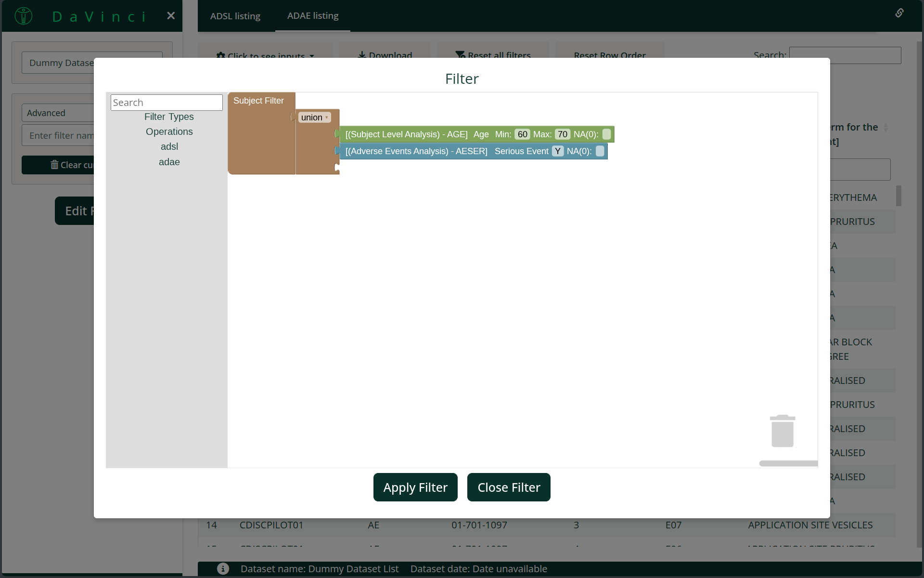Click the link icon in the top bar
Screen dimensions: 924x578
tap(899, 13)
